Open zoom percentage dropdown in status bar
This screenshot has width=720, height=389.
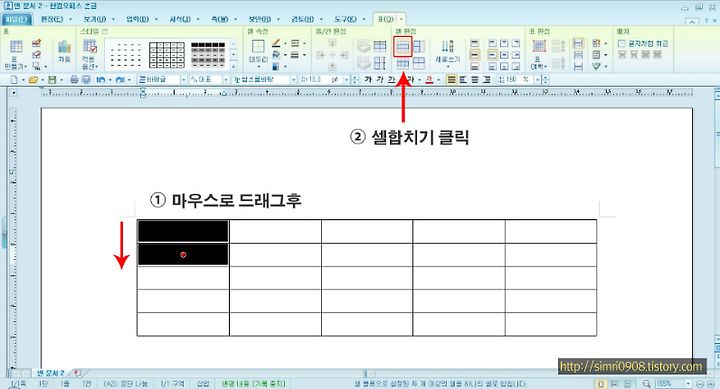(x=688, y=383)
